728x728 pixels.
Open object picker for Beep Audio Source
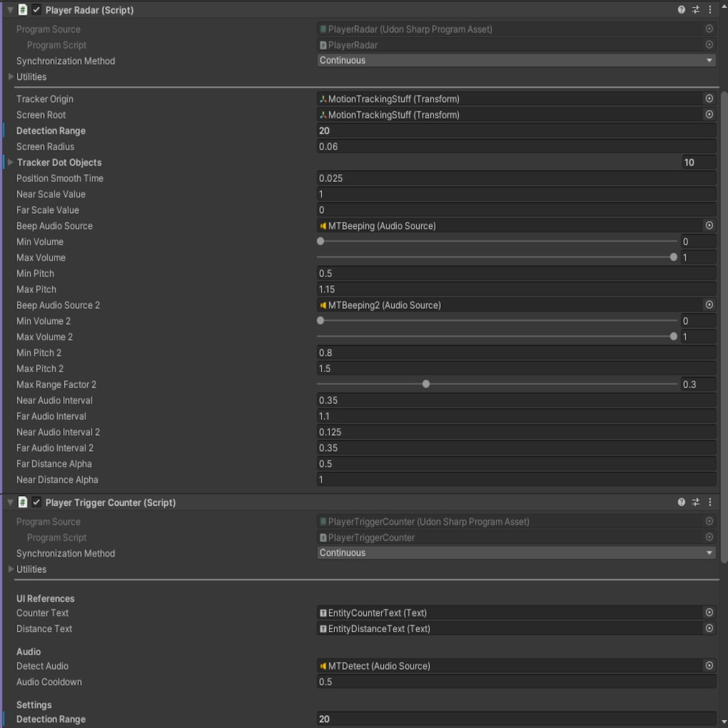click(x=709, y=225)
